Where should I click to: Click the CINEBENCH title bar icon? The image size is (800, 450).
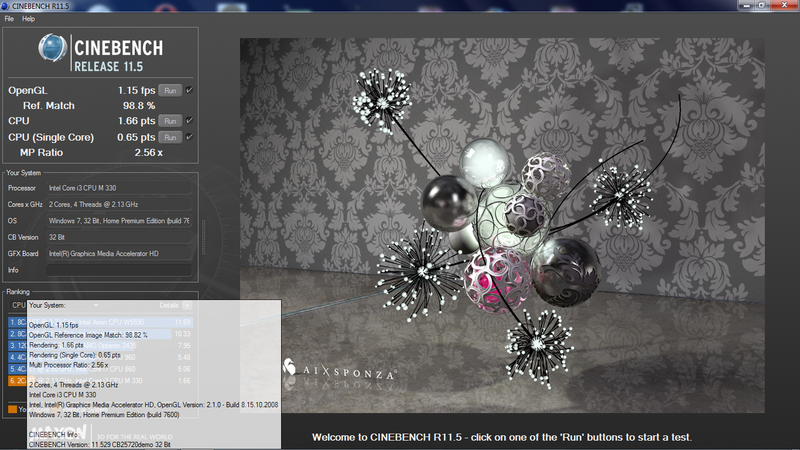[x=5, y=6]
